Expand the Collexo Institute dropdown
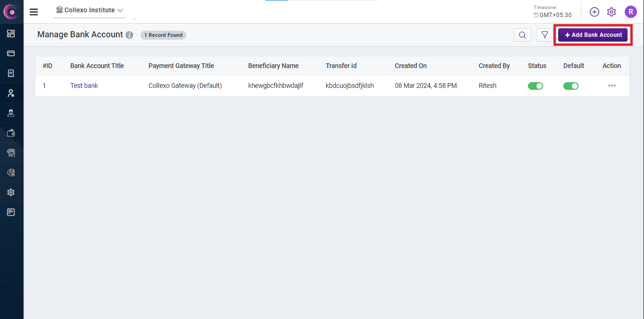 (x=90, y=10)
